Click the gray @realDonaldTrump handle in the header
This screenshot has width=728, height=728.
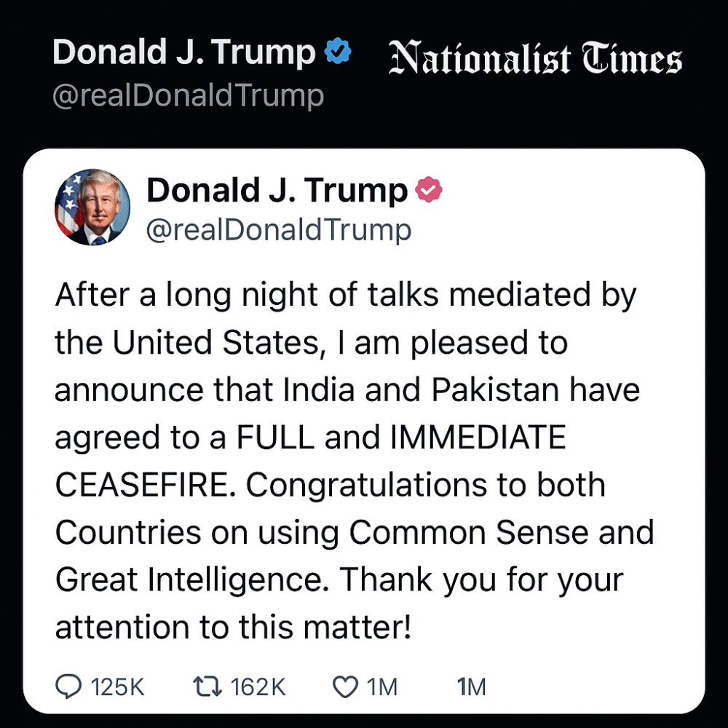pos(188,96)
